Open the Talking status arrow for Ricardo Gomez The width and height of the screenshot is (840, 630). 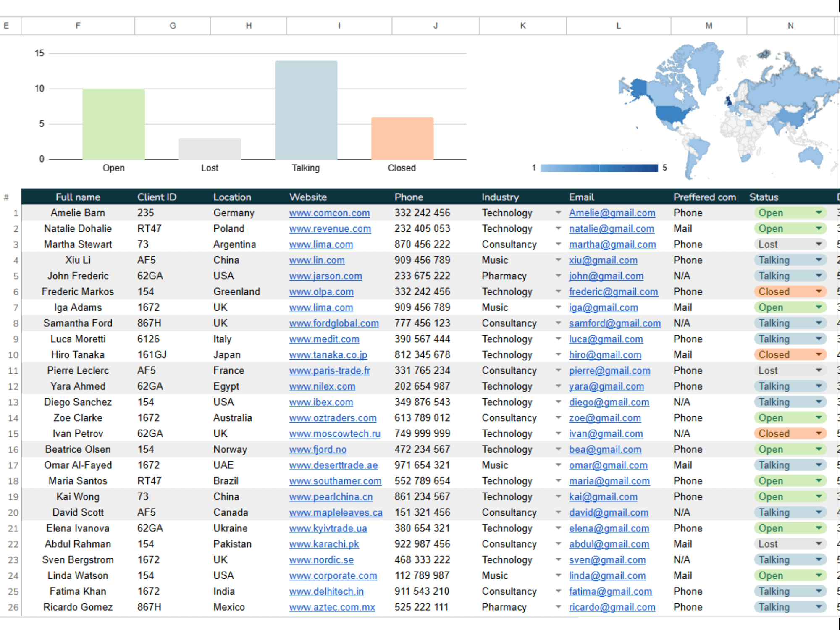(819, 607)
